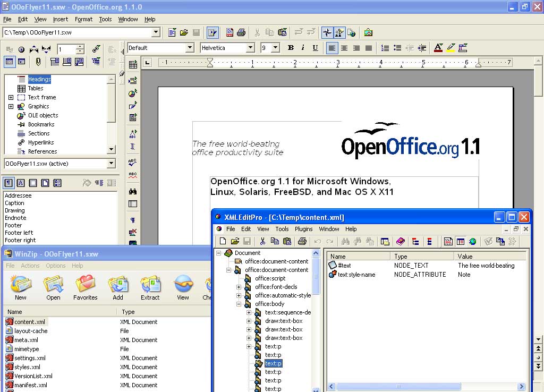Click the Bold formatting icon
Image resolution: width=544 pixels, height=392 pixels.
click(x=291, y=48)
